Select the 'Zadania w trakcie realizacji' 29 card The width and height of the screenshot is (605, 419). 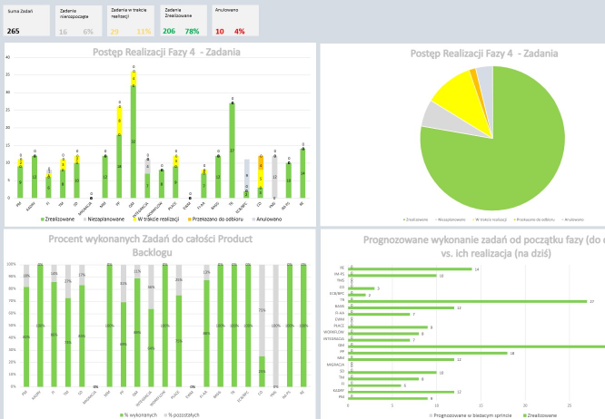coord(131,20)
